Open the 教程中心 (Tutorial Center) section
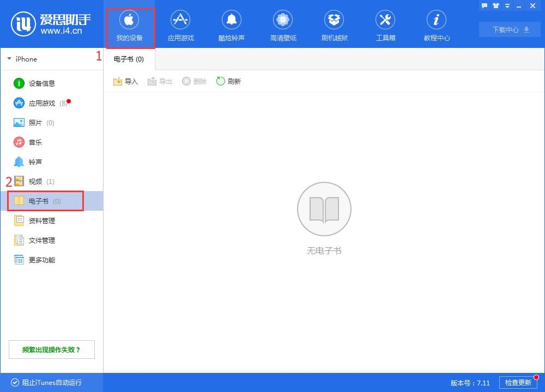 tap(436, 24)
